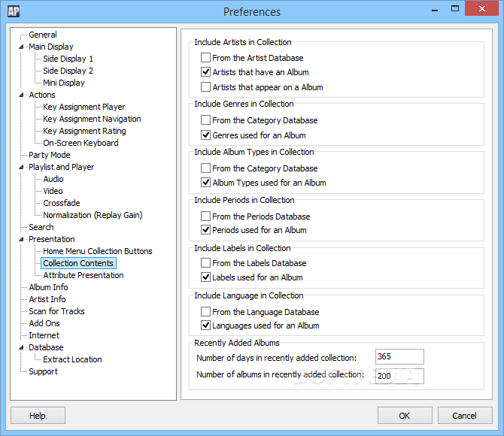The image size is (504, 436).
Task: Select Side Display 2
Action: pyautogui.click(x=68, y=71)
